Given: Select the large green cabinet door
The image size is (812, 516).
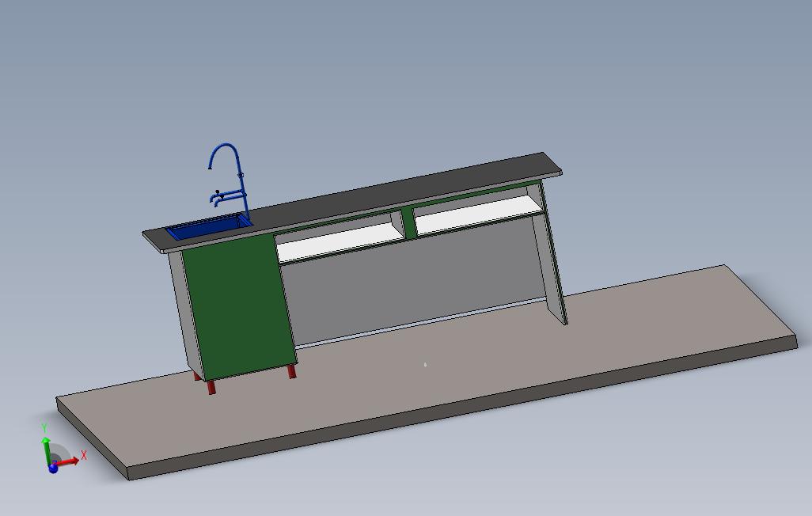Looking at the screenshot, I should (239, 307).
